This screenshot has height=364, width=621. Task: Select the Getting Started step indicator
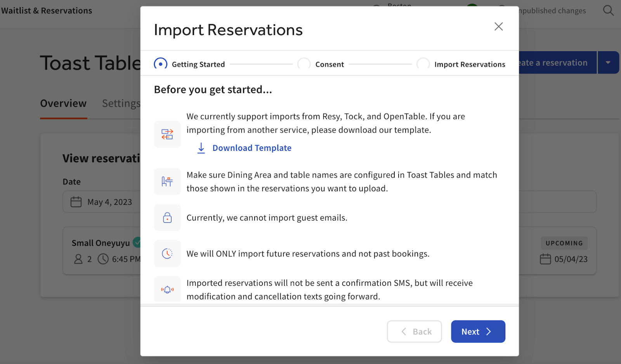point(160,64)
